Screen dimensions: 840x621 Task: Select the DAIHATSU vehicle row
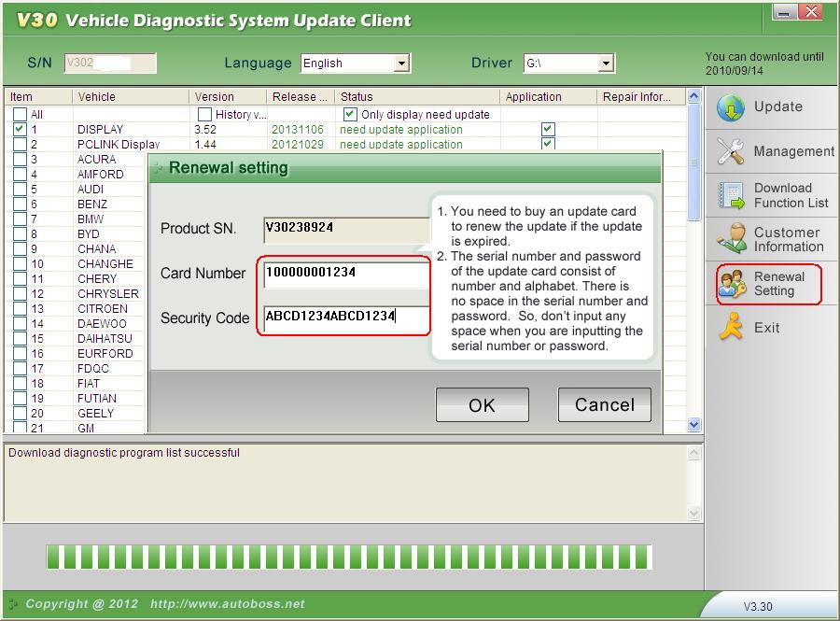point(105,339)
